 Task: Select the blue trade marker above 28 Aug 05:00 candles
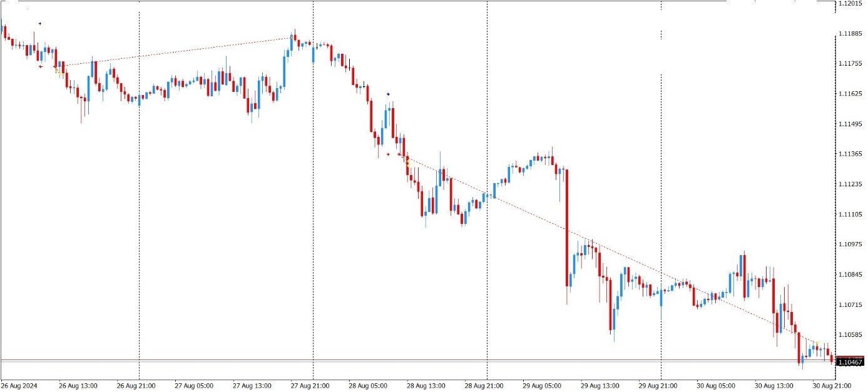click(x=388, y=94)
